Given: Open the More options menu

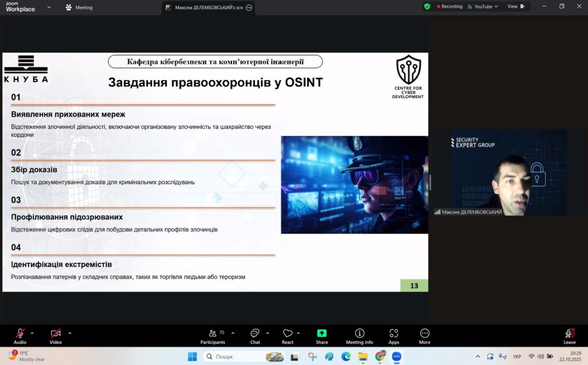Looking at the screenshot, I should pyautogui.click(x=424, y=335).
